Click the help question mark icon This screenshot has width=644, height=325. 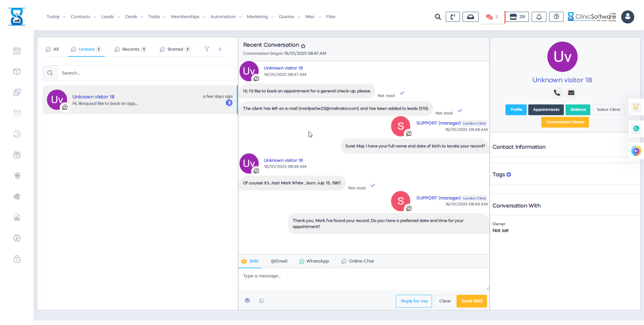[x=556, y=17]
